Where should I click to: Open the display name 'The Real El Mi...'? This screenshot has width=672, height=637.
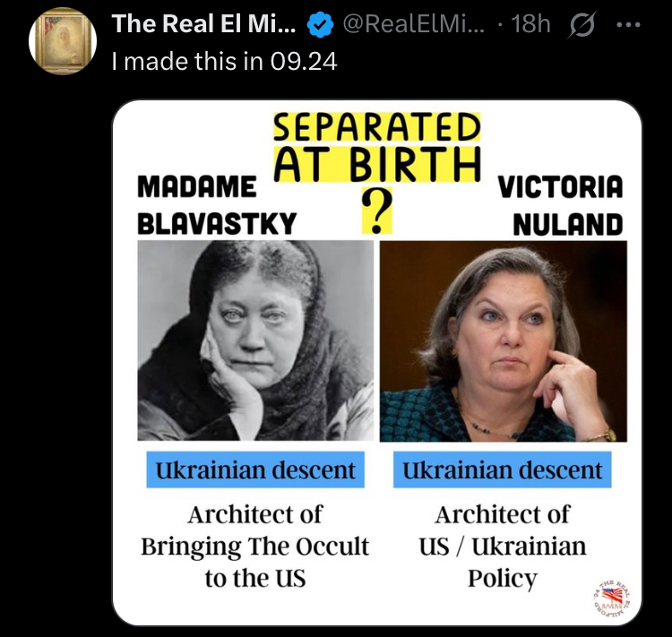click(x=204, y=23)
